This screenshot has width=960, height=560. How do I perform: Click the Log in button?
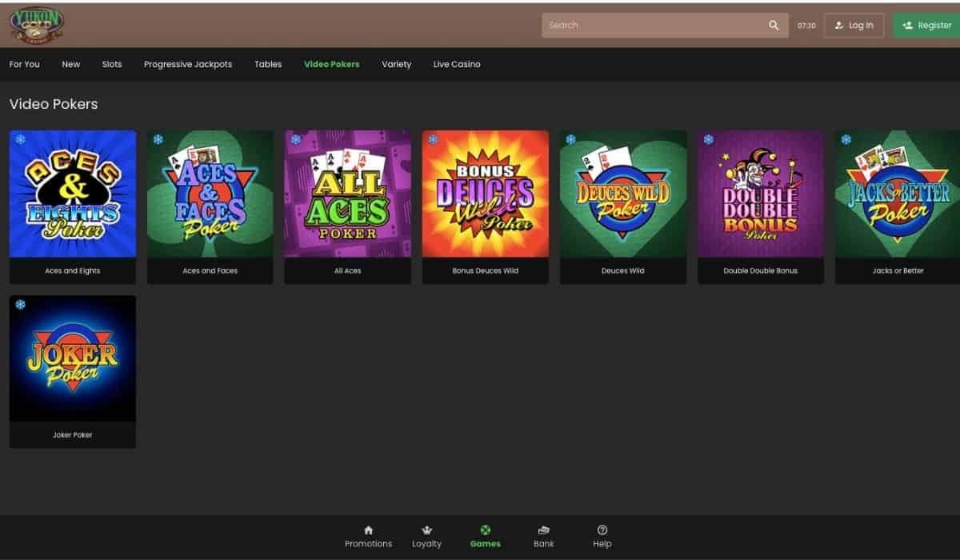point(854,26)
